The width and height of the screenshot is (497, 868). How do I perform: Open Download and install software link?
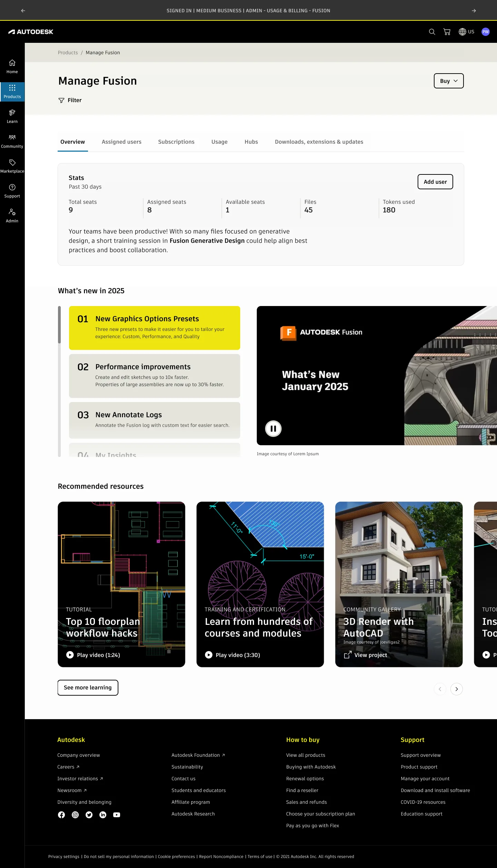435,790
